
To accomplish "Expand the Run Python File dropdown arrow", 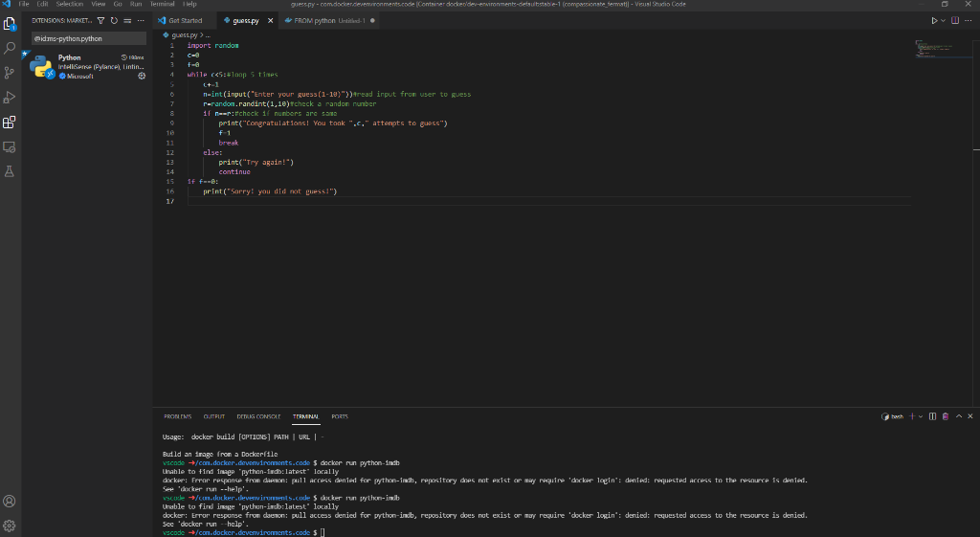I will 944,20.
